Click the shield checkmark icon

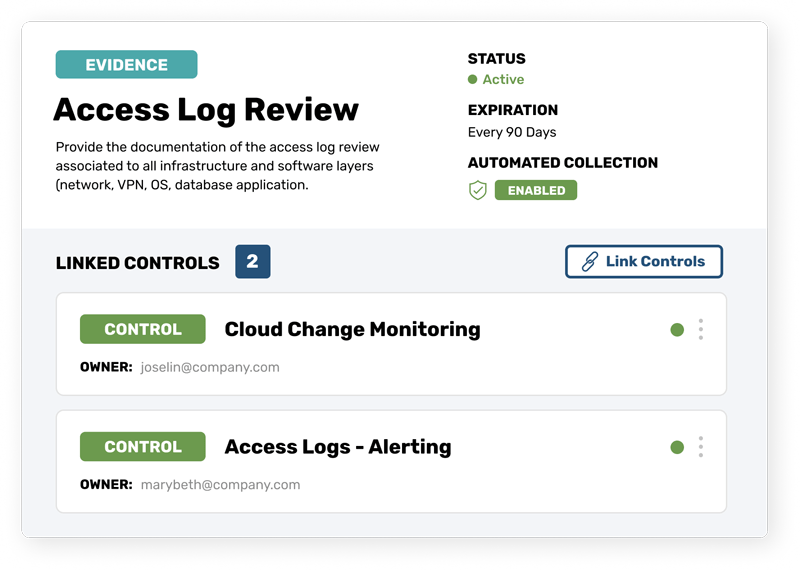[478, 190]
